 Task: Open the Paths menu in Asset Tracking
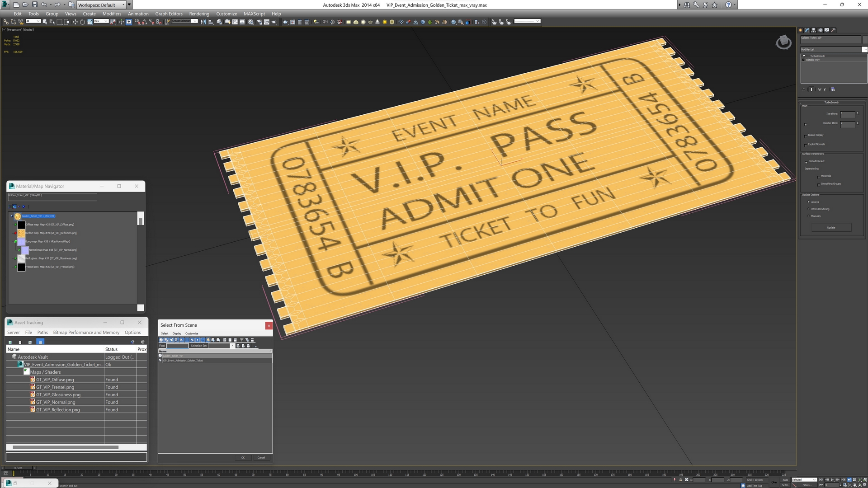pyautogui.click(x=42, y=333)
